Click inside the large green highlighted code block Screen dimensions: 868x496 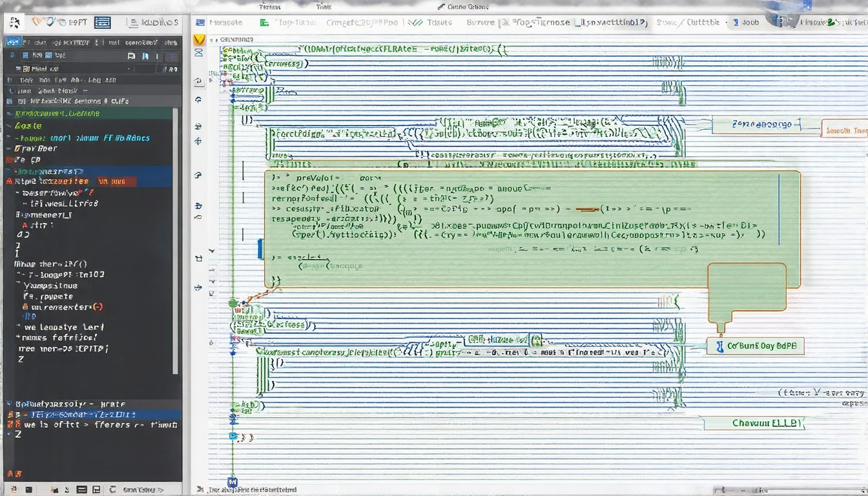click(532, 229)
